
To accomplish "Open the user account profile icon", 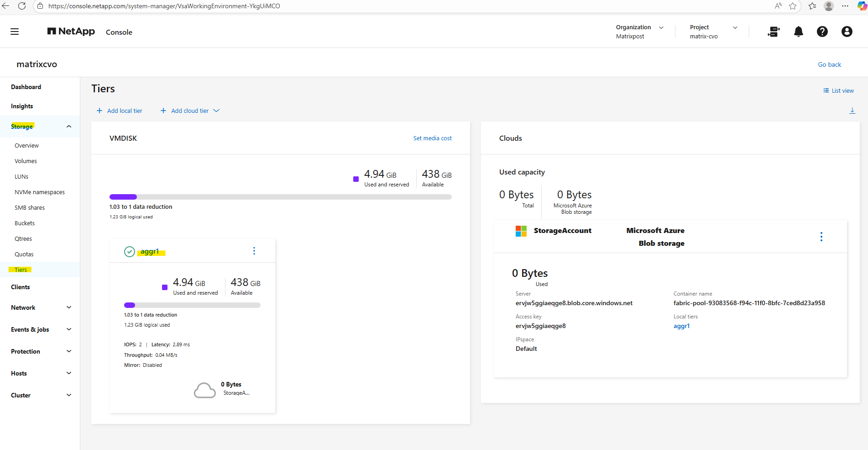I will tap(847, 32).
